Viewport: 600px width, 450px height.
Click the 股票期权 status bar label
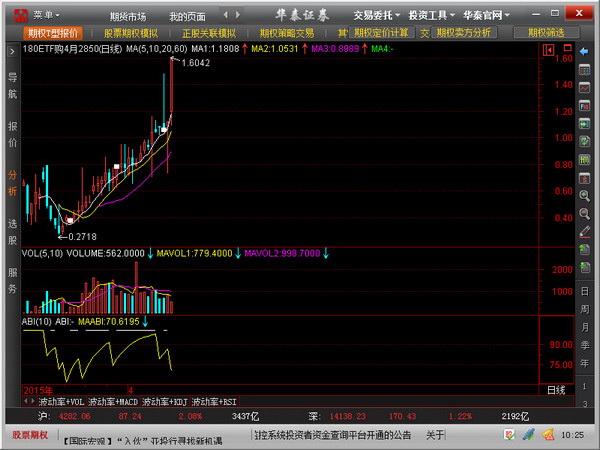[x=30, y=435]
